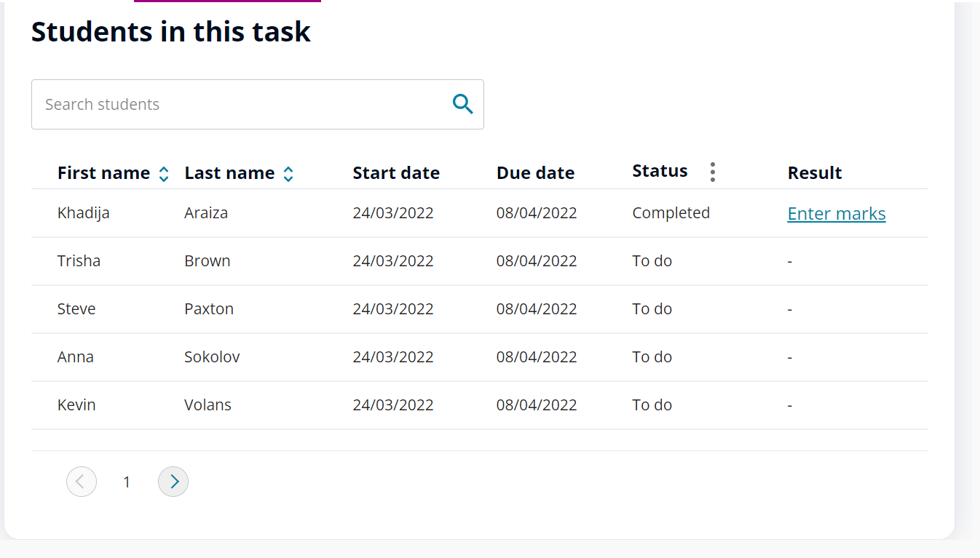Select the row for Steve Paxton
The image size is (980, 558).
tap(209, 308)
